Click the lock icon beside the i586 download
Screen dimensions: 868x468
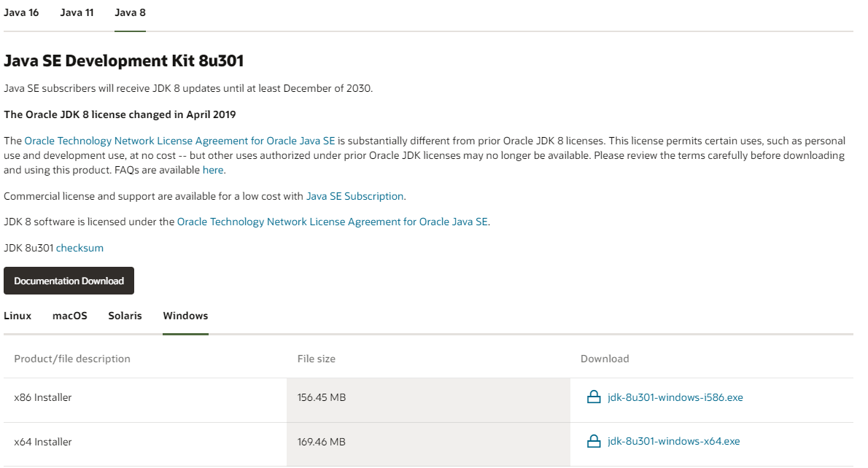(x=594, y=397)
